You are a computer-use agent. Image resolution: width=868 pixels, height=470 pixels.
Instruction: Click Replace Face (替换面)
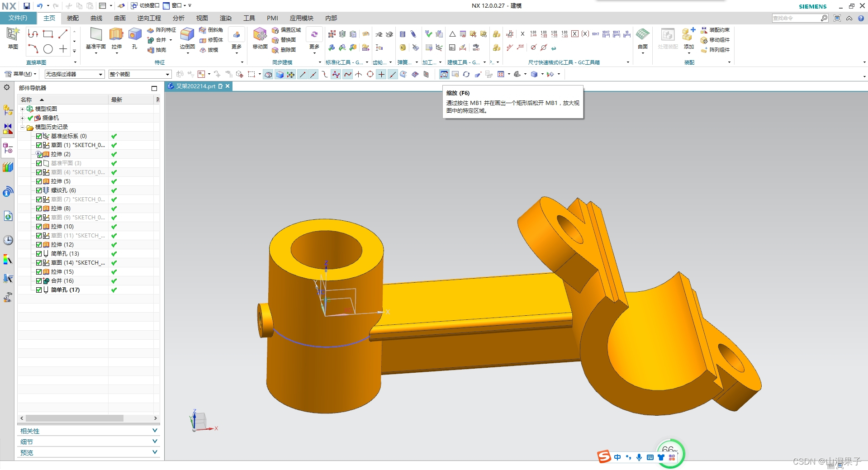click(x=284, y=40)
